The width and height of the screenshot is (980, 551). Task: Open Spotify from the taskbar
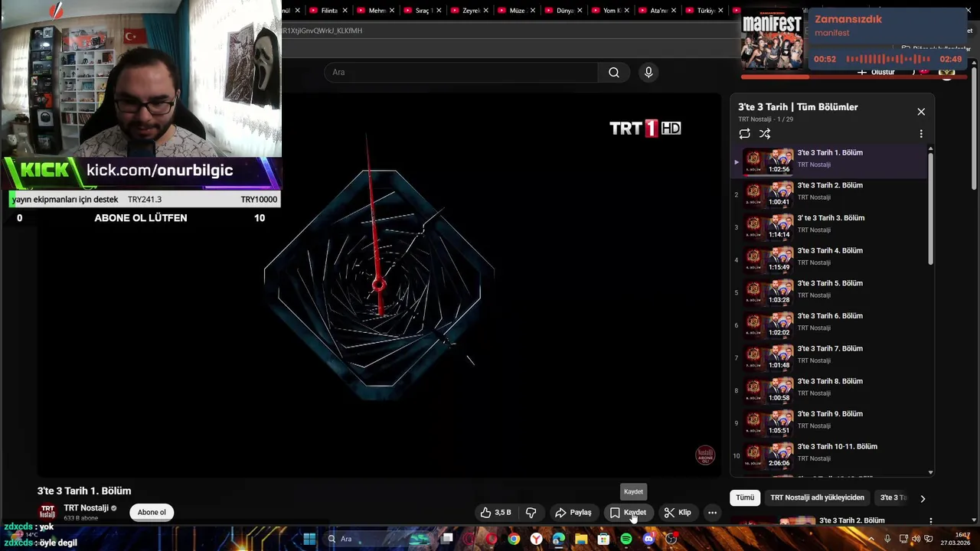626,539
